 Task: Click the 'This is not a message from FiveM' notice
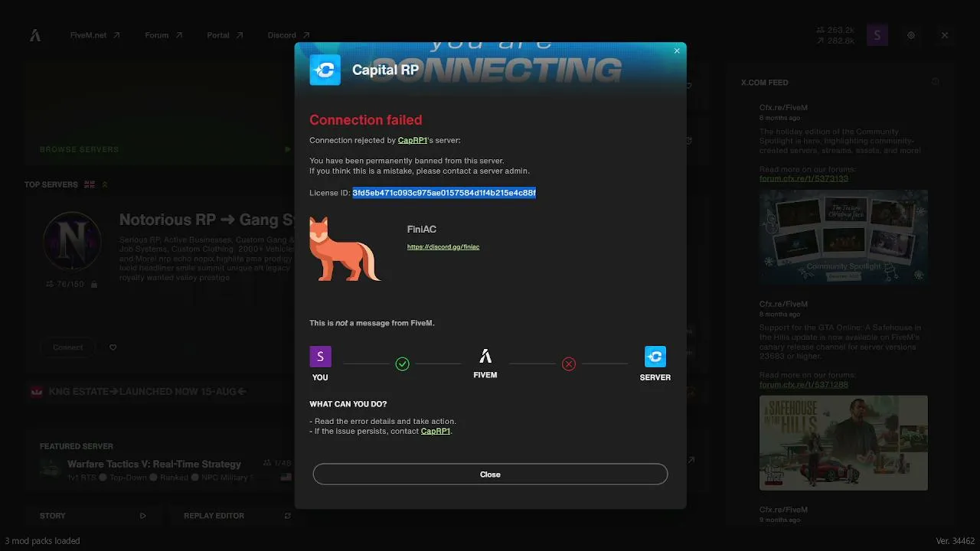pos(372,323)
